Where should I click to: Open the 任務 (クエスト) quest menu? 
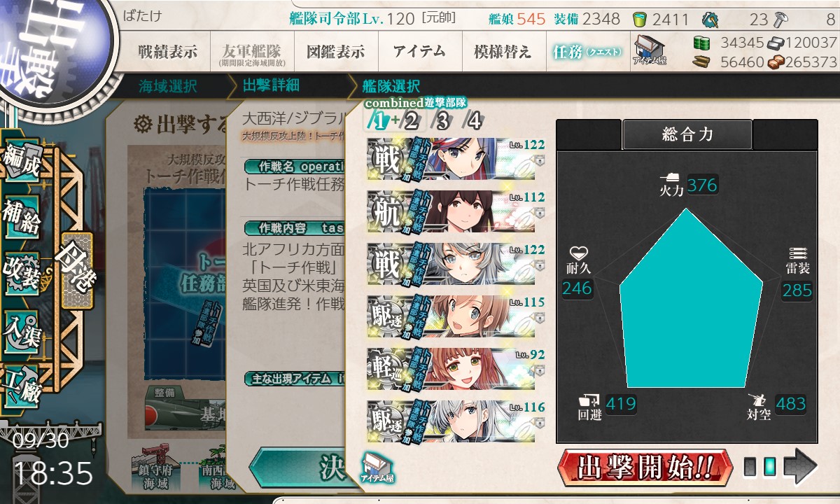click(587, 51)
